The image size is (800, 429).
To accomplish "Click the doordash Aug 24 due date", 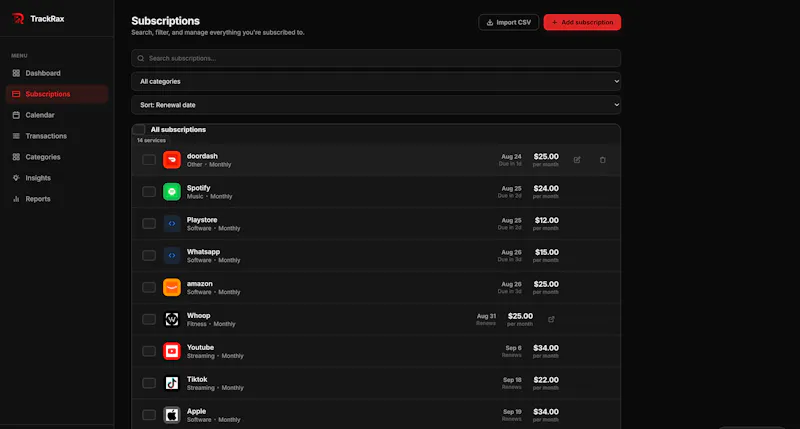I will coord(511,157).
